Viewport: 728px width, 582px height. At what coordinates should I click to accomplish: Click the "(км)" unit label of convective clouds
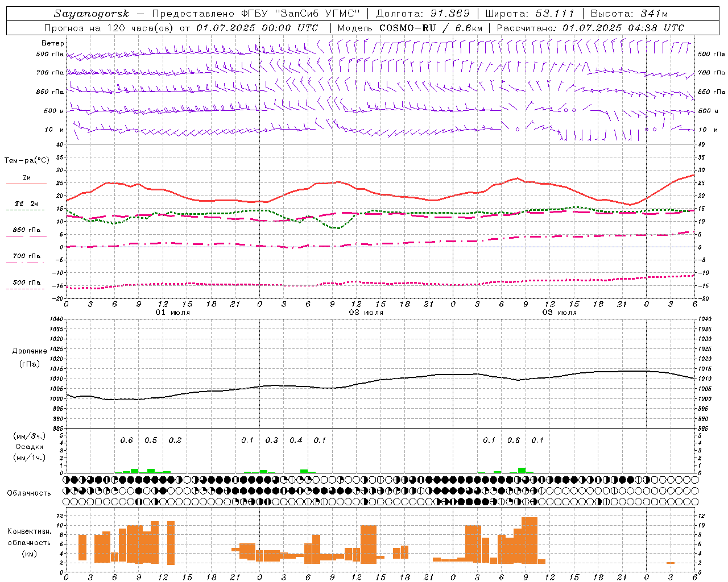pyautogui.click(x=30, y=554)
